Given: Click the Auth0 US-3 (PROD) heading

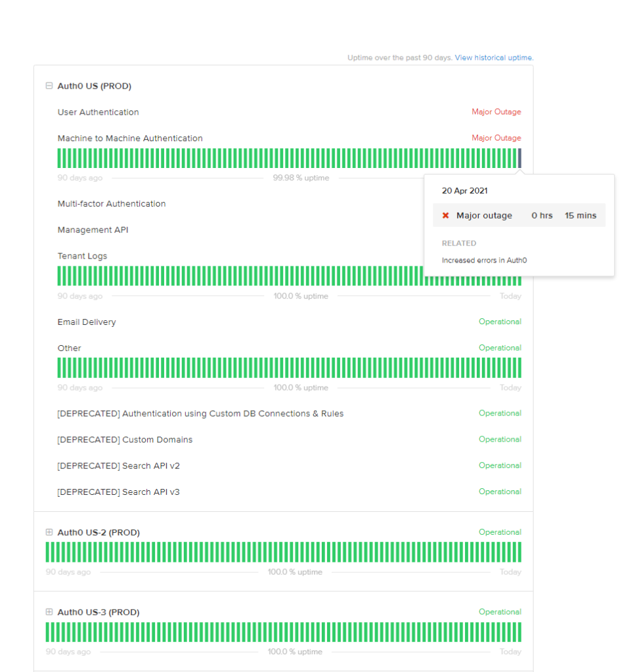Looking at the screenshot, I should [x=99, y=612].
